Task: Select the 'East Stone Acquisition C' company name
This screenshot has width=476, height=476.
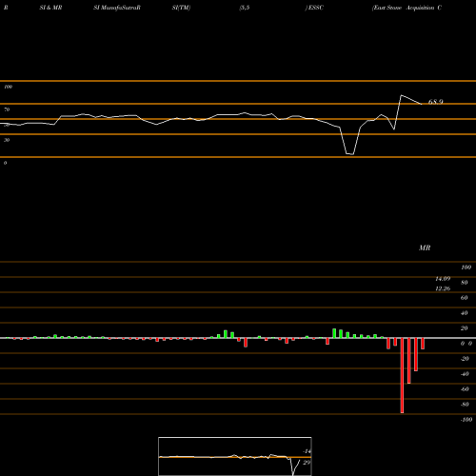Action: [x=407, y=8]
